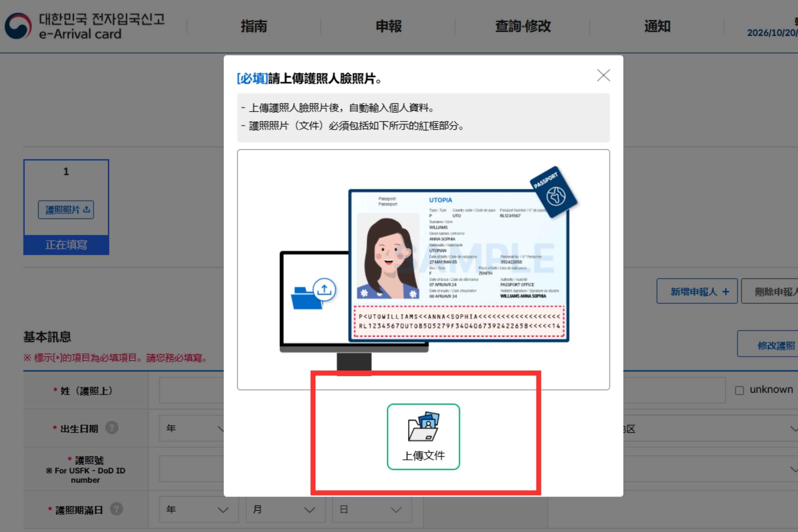Open the 申報 menu
Image resolution: width=798 pixels, height=532 pixels.
tap(388, 26)
